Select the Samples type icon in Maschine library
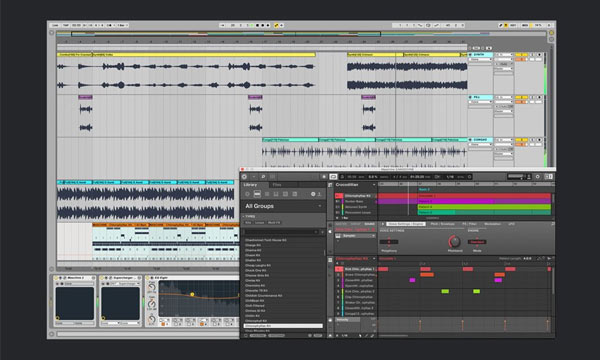This screenshot has width=600, height=360. (x=295, y=194)
